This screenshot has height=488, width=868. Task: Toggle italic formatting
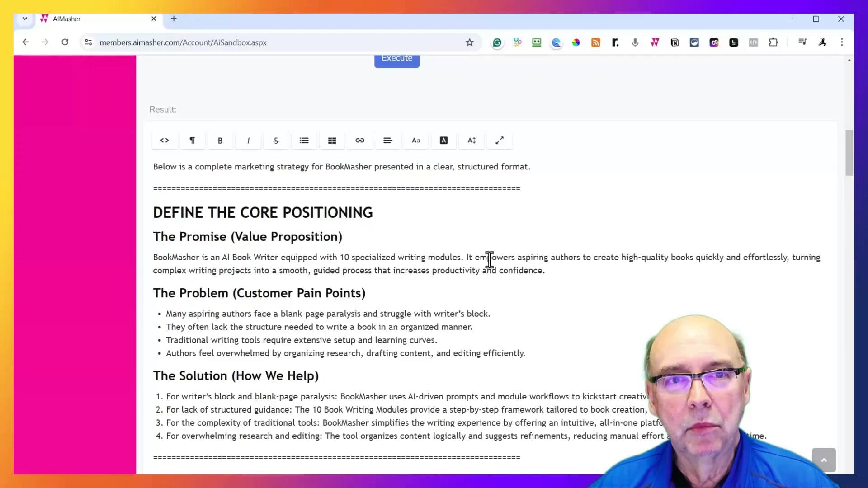click(248, 141)
